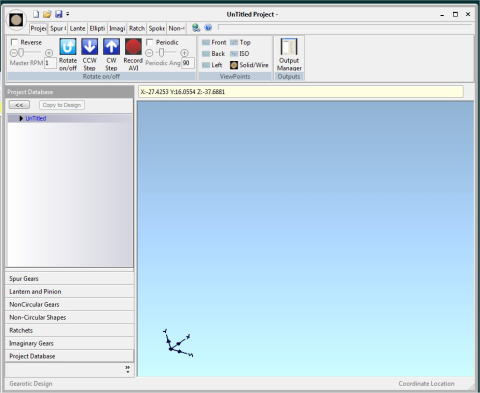
Task: Decrease Periodic Angle with minus button
Action: click(149, 53)
